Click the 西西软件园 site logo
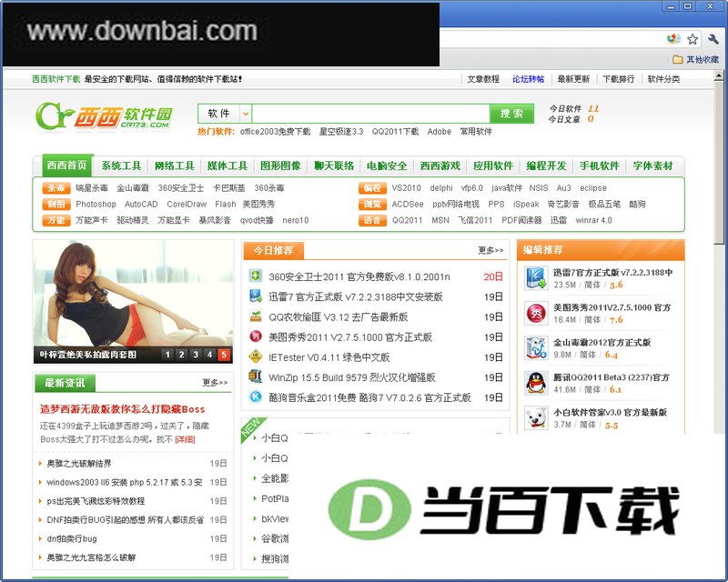Viewport: 728px width, 582px height. 104,116
